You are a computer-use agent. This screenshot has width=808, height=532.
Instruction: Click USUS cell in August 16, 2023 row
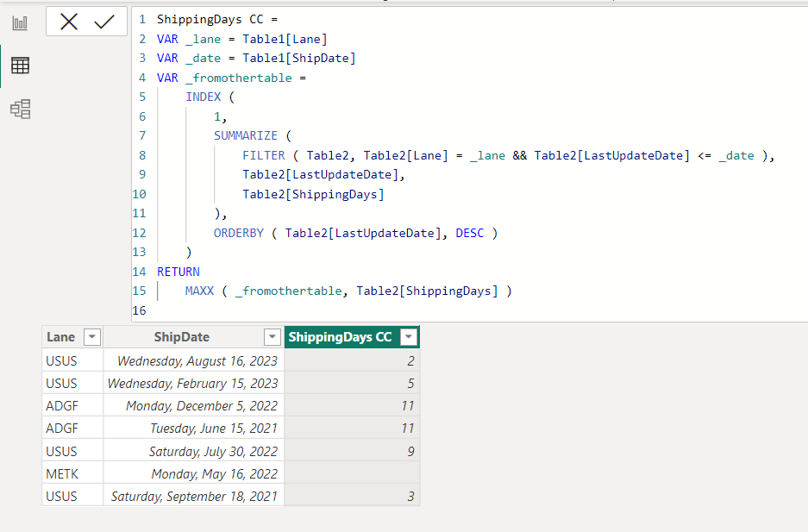click(x=72, y=360)
